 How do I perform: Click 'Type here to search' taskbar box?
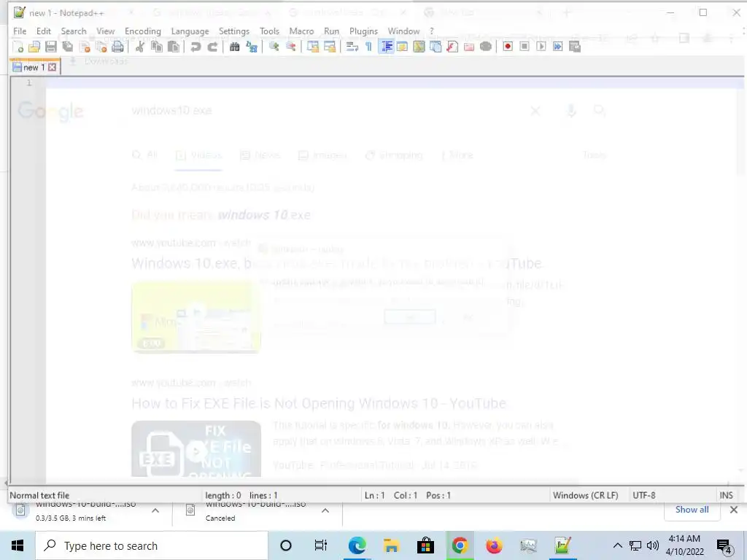tap(152, 545)
